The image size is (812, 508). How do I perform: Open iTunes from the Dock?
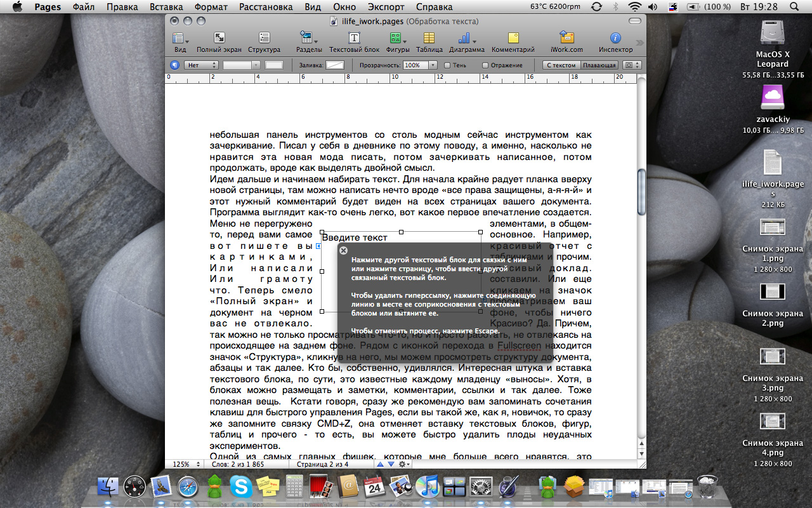(x=427, y=487)
